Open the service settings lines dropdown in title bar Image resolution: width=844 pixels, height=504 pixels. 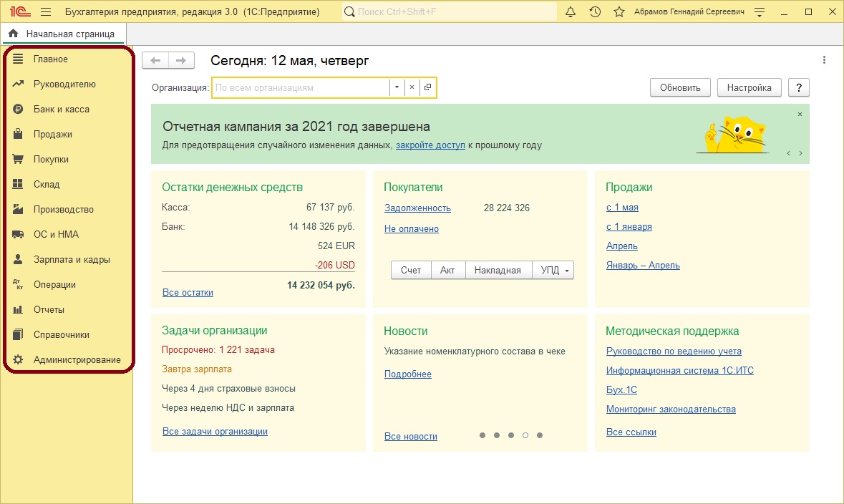[x=760, y=12]
